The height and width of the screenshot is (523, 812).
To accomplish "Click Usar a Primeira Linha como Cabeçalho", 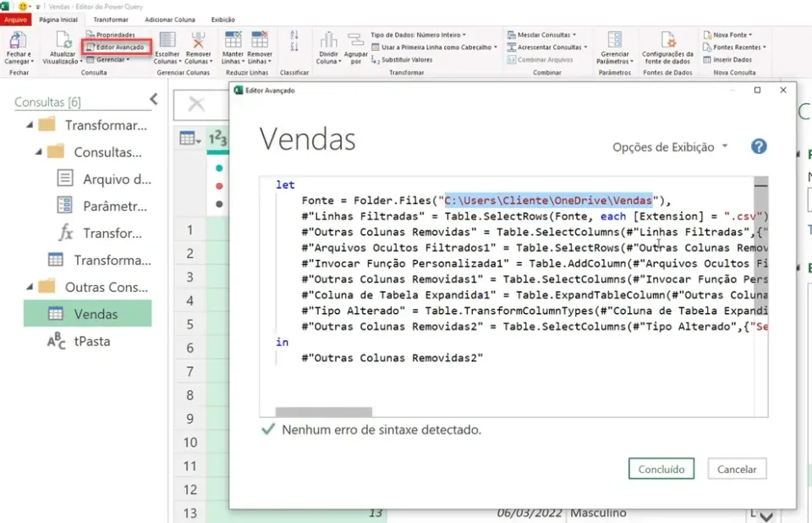I will [434, 47].
